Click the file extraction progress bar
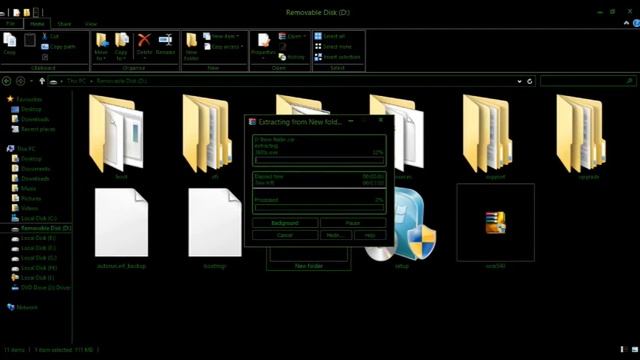640x360 pixels. point(319,160)
